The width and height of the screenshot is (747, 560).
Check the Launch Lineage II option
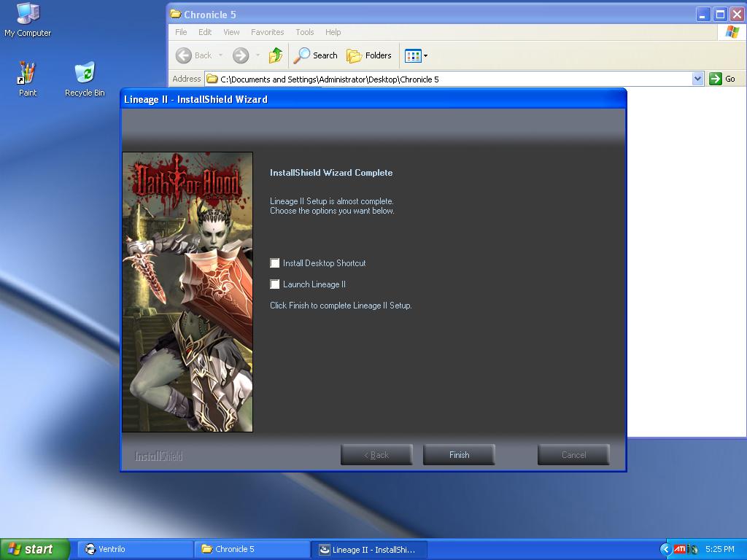point(275,284)
